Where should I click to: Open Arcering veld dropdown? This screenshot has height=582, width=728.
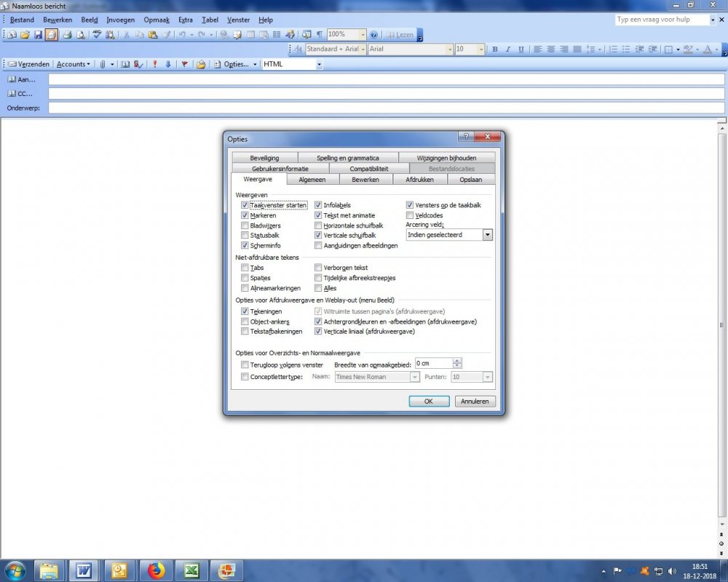(487, 235)
